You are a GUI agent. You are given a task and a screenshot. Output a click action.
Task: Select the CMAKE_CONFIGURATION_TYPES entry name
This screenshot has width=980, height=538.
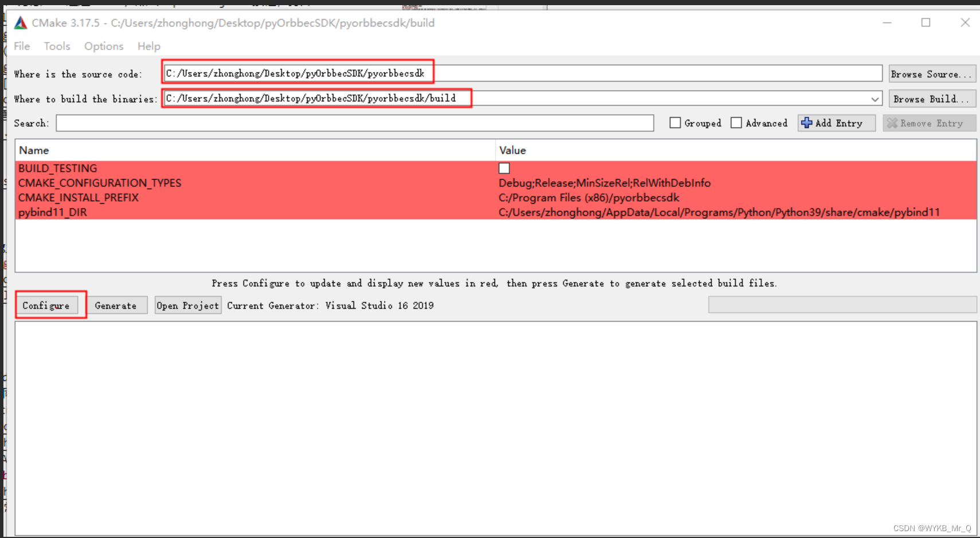(x=100, y=183)
